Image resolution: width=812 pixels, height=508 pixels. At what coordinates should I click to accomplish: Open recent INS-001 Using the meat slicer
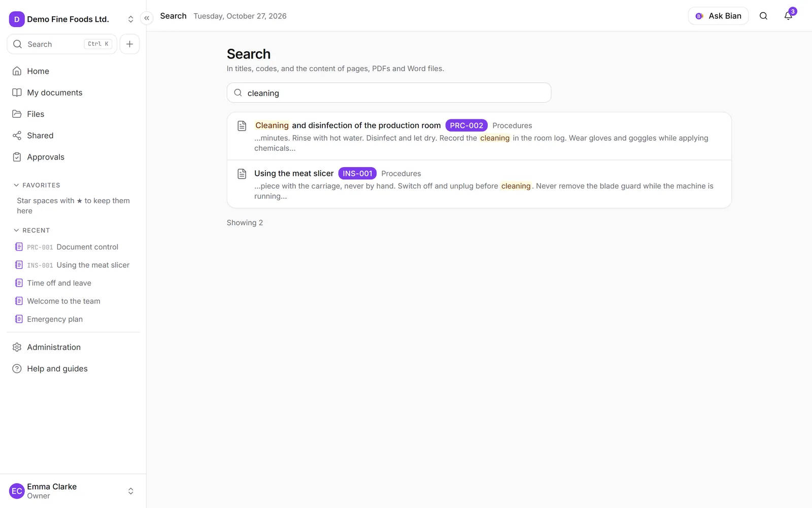pos(73,265)
